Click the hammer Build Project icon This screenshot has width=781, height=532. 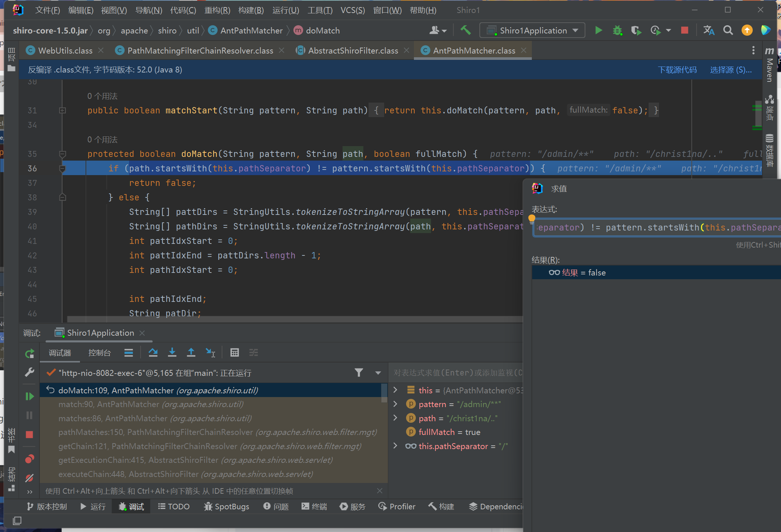click(465, 30)
